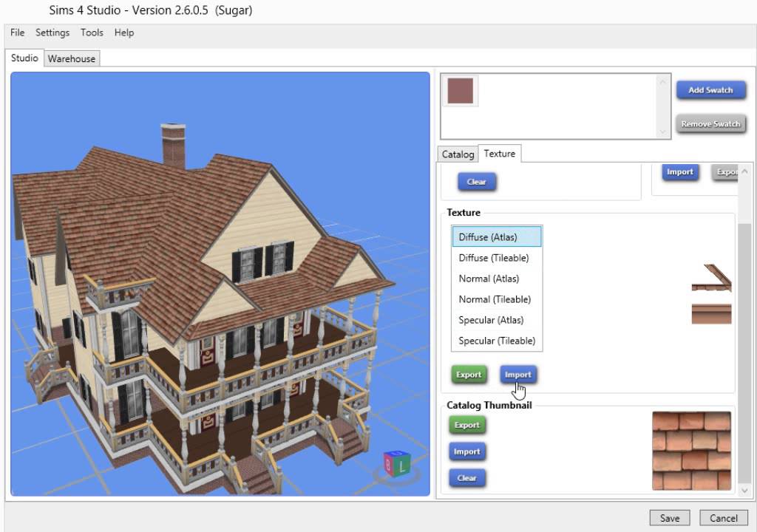
Task: Select Specular (Atlas) in texture list
Action: [x=497, y=320]
